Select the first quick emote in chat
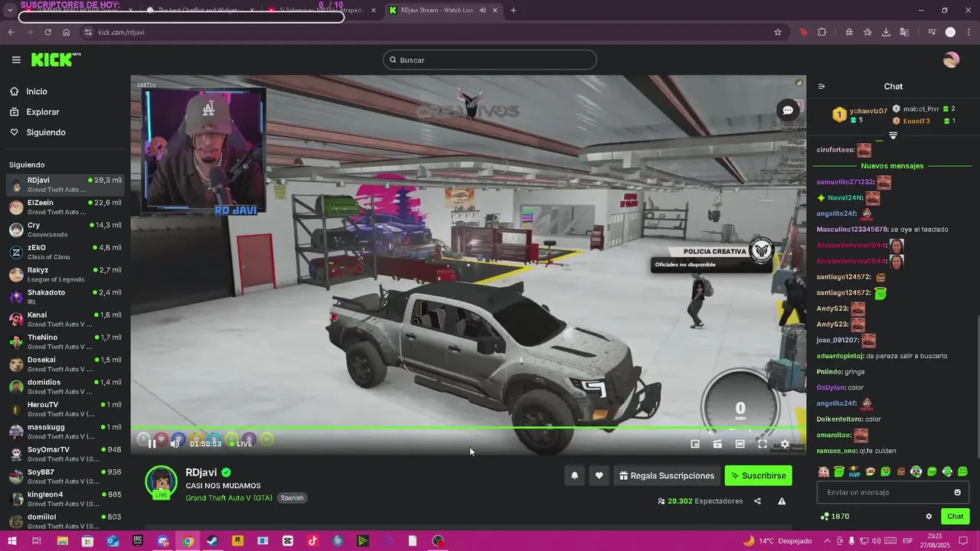The width and height of the screenshot is (980, 551). [824, 471]
